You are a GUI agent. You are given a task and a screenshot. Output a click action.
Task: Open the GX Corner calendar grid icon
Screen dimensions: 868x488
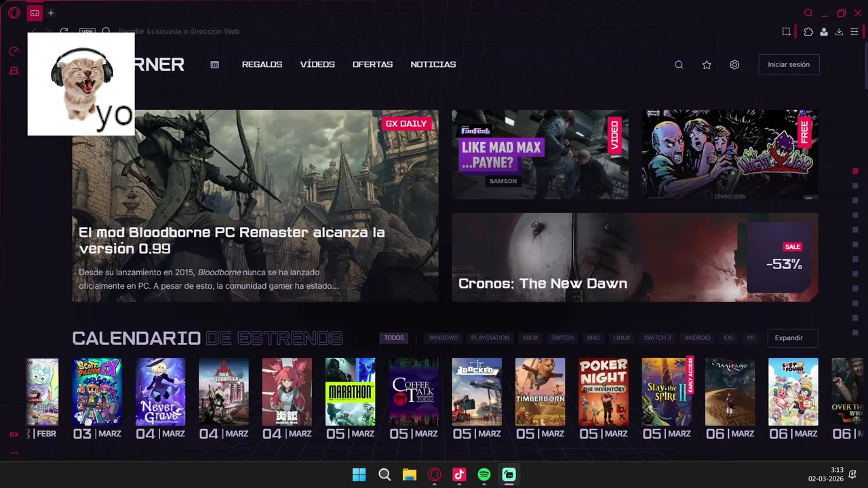[215, 64]
